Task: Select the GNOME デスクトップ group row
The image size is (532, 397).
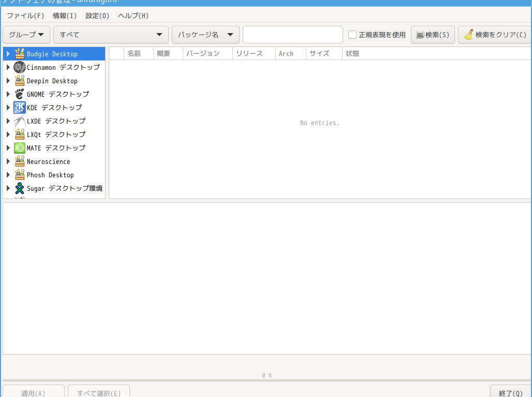Action: (x=54, y=94)
